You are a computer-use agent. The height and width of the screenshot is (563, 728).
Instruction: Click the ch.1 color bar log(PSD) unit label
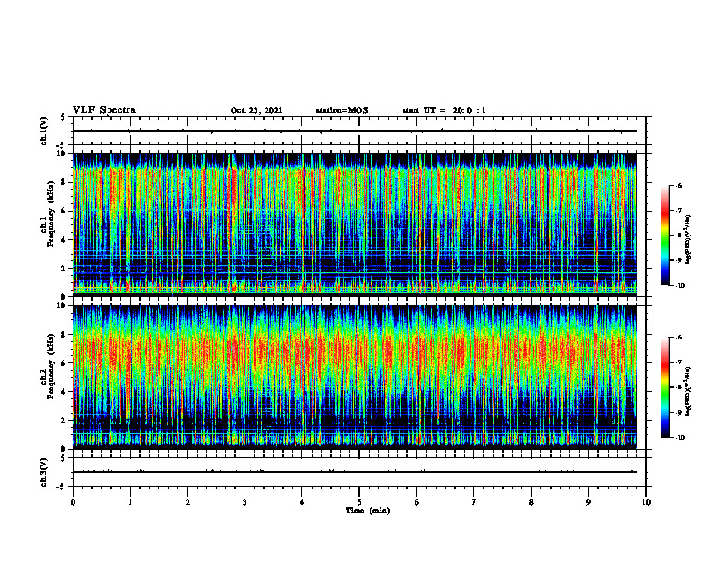[x=688, y=240]
